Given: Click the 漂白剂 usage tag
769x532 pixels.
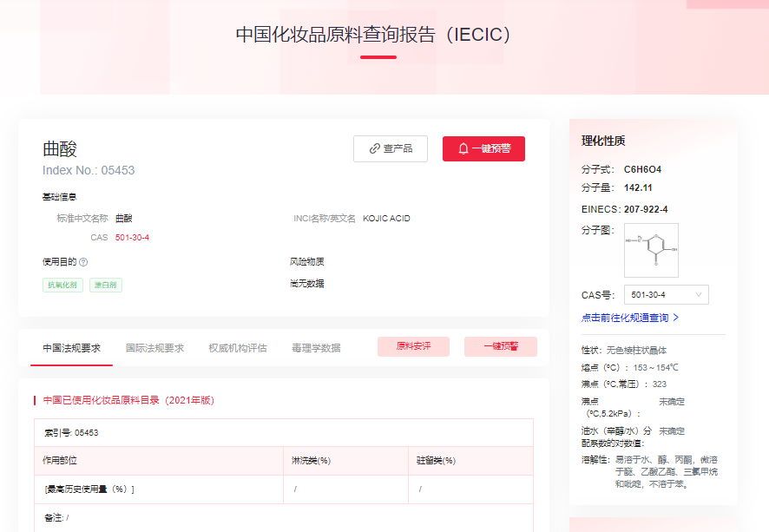Looking at the screenshot, I should pyautogui.click(x=105, y=285).
